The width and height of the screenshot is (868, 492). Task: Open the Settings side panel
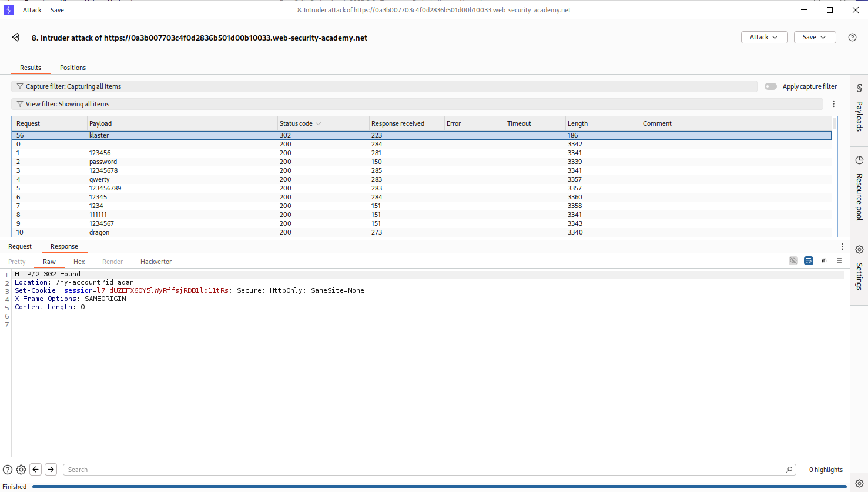tap(859, 268)
